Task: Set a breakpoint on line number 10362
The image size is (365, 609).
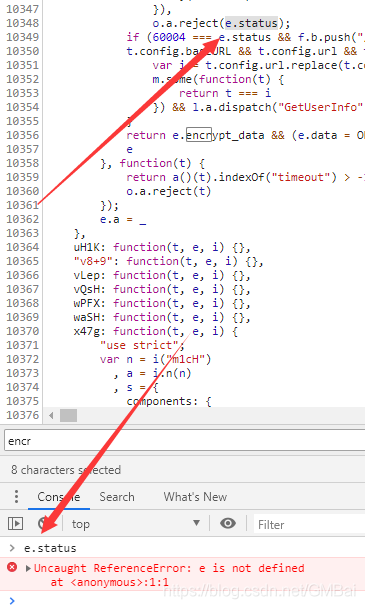Action: click(23, 219)
